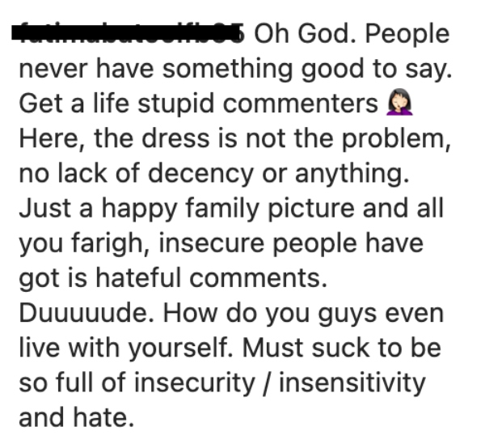
Task: Click the phrase 'stupid commenters'
Action: (258, 104)
